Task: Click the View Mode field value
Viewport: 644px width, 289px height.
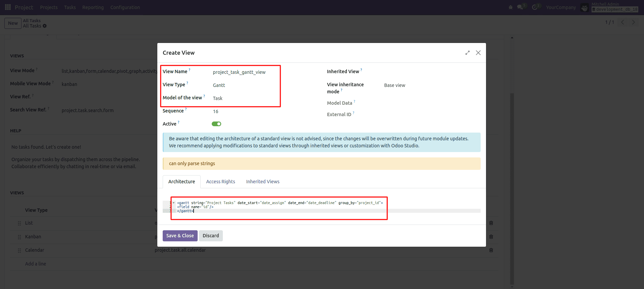Action: (109, 71)
